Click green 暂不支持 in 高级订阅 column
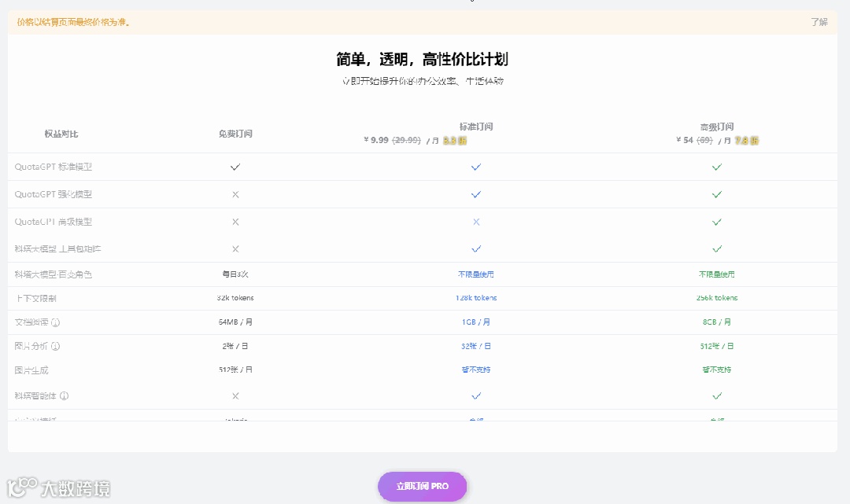This screenshot has width=850, height=504. [717, 370]
